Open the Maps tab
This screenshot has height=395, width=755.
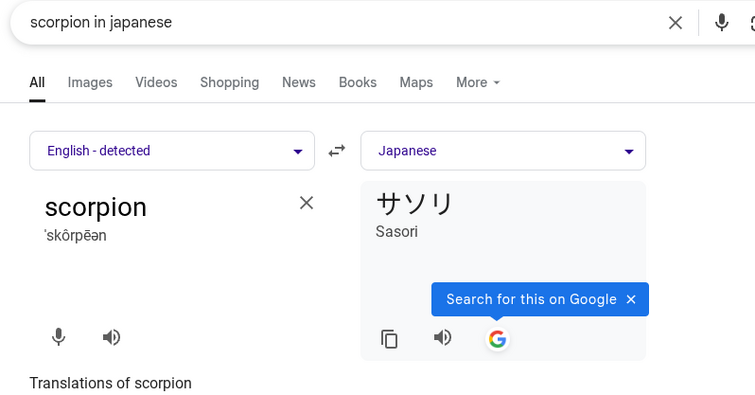416,82
